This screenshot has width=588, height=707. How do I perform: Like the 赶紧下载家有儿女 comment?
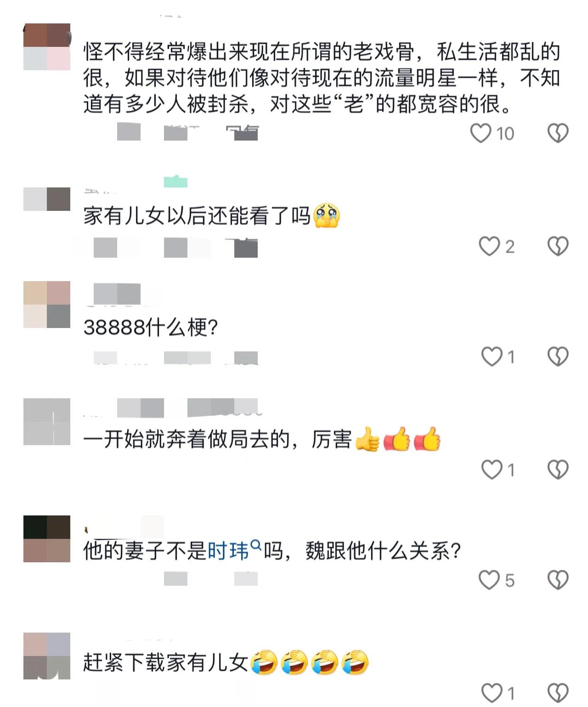point(492,693)
